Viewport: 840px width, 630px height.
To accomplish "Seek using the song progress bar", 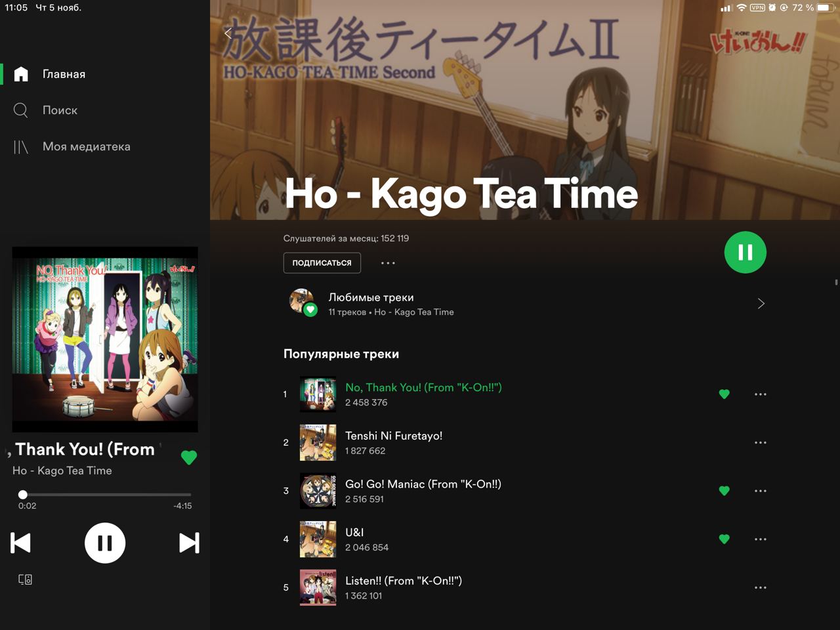I will pyautogui.click(x=105, y=494).
